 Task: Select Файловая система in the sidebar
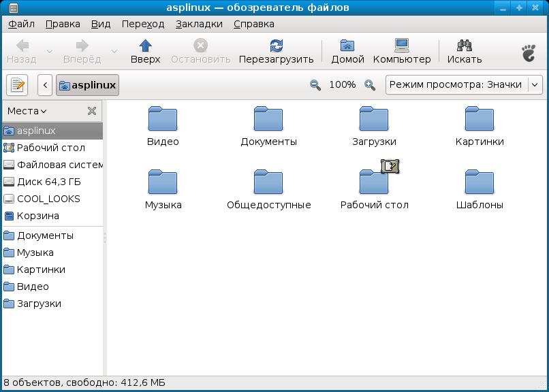coord(52,165)
